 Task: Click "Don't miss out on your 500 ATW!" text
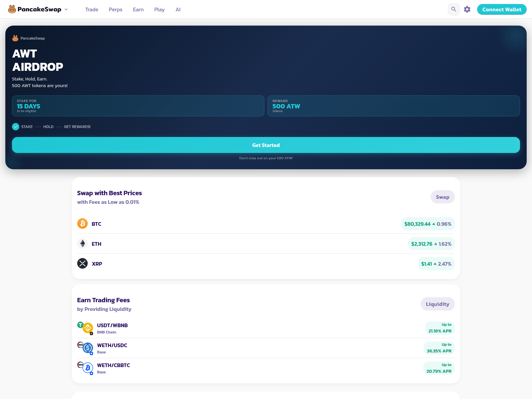(x=266, y=158)
